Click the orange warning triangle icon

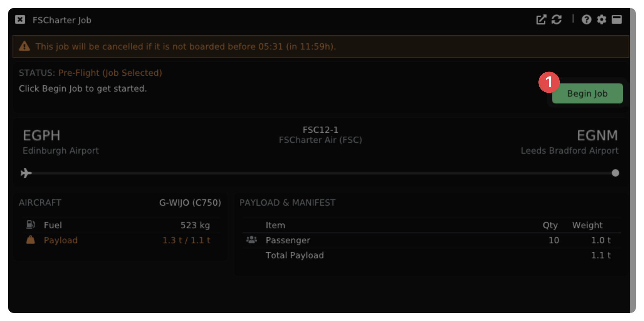tap(24, 46)
